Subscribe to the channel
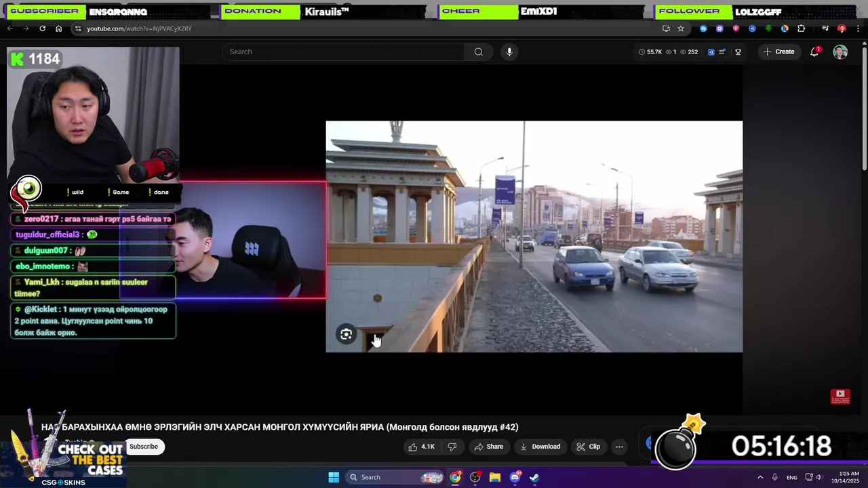This screenshot has height=488, width=868. tap(144, 447)
